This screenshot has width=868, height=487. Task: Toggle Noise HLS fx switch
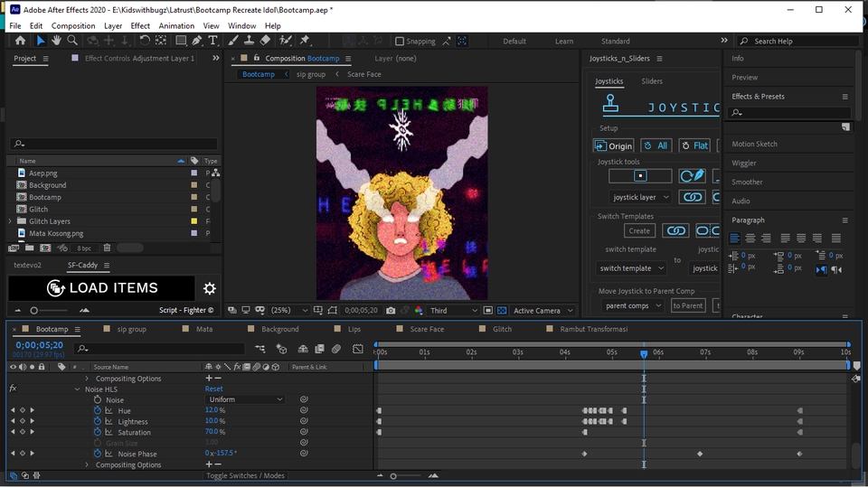coord(14,389)
